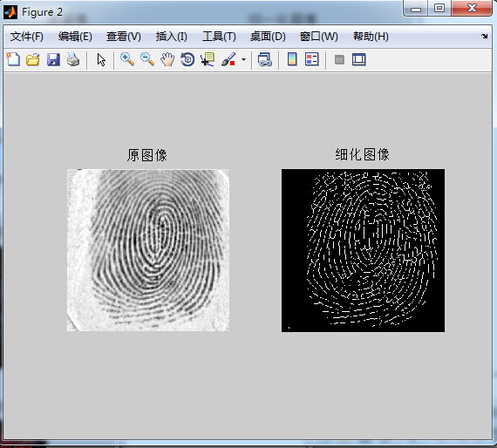Insert a legend using toolbar icon

pos(312,59)
